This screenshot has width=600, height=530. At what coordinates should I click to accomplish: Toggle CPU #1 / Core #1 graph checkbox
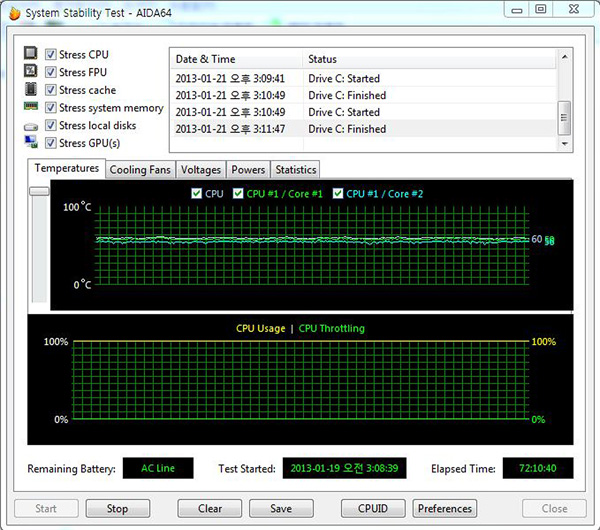point(238,193)
